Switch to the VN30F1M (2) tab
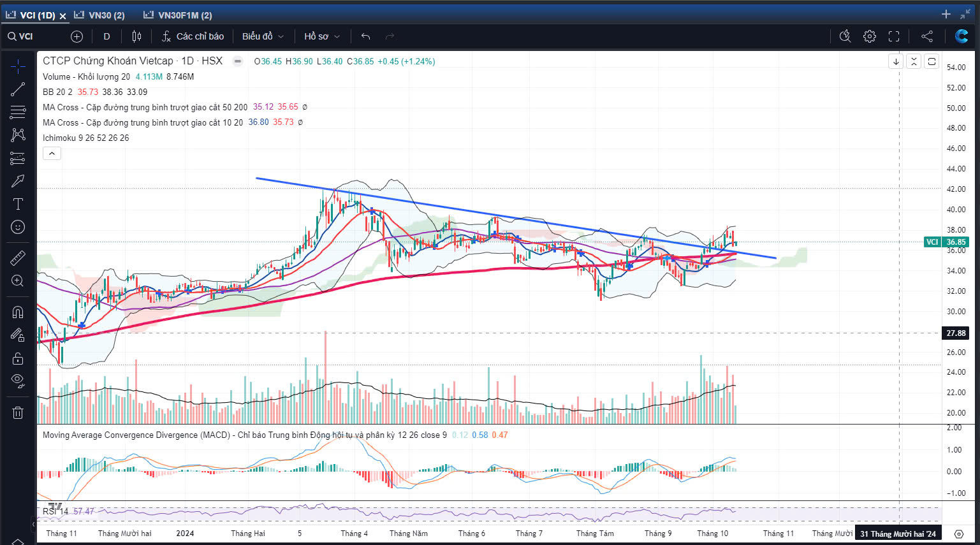Image resolution: width=980 pixels, height=545 pixels. pos(178,15)
